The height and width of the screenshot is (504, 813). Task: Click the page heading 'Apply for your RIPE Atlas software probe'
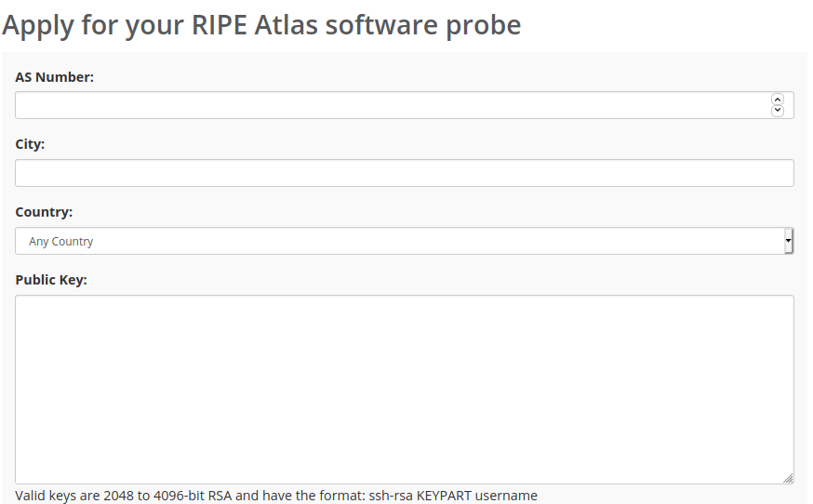261,25
